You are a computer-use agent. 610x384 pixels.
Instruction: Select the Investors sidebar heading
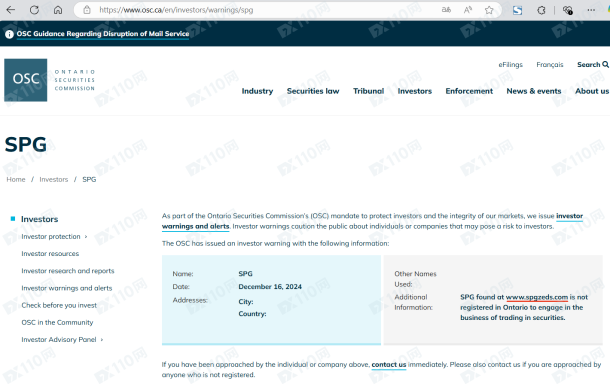click(39, 219)
